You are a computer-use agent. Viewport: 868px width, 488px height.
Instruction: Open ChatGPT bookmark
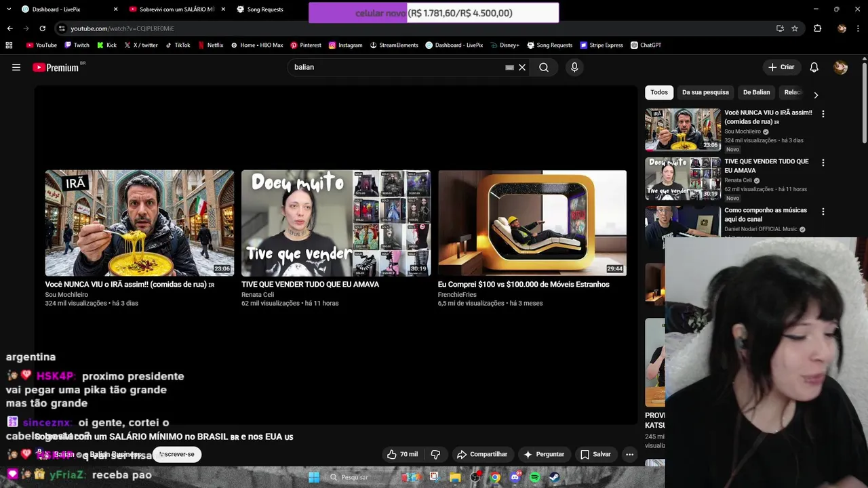tap(646, 45)
